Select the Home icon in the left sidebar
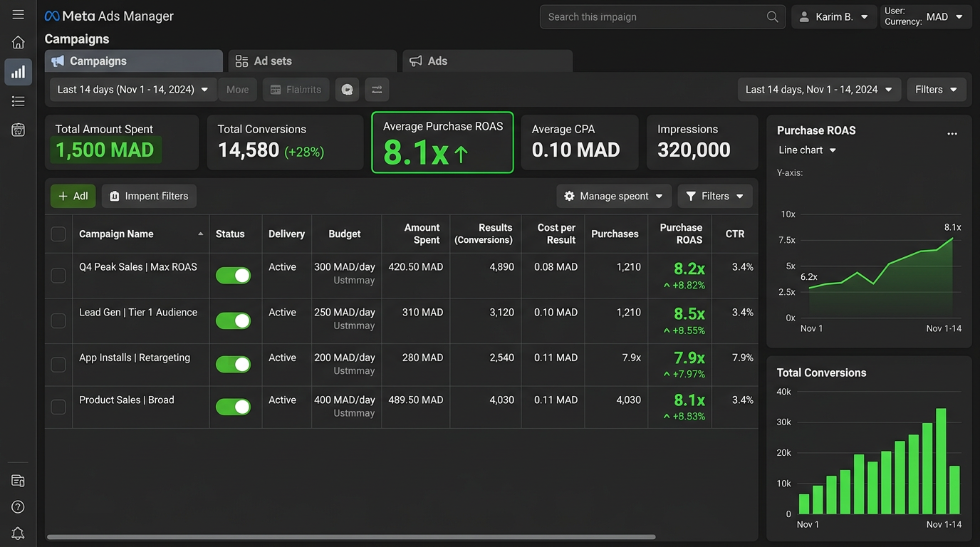The height and width of the screenshot is (547, 980). point(18,42)
